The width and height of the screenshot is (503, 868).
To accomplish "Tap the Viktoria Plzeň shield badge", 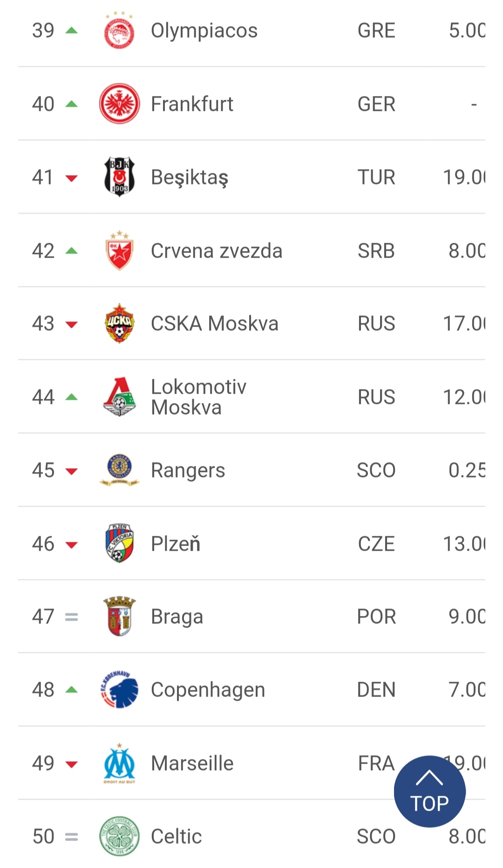I will 119,543.
